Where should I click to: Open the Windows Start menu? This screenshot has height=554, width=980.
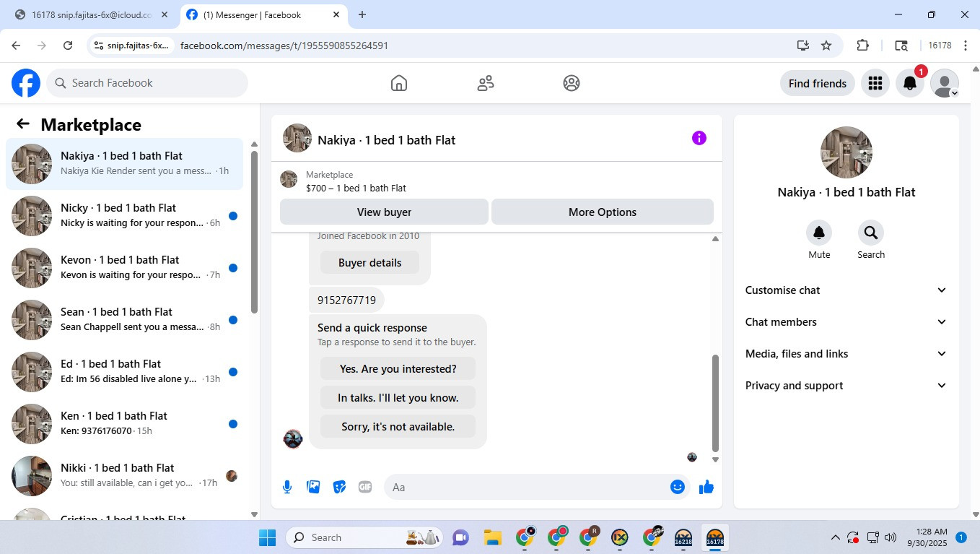[x=267, y=537]
